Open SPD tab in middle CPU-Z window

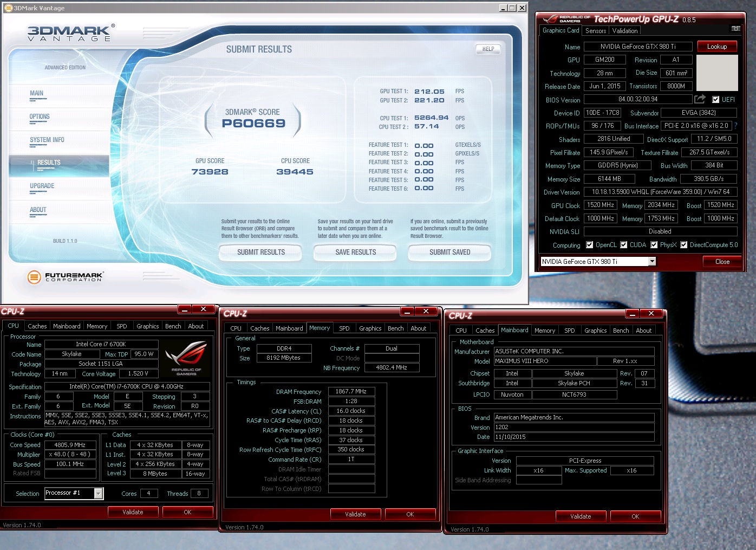click(x=344, y=328)
